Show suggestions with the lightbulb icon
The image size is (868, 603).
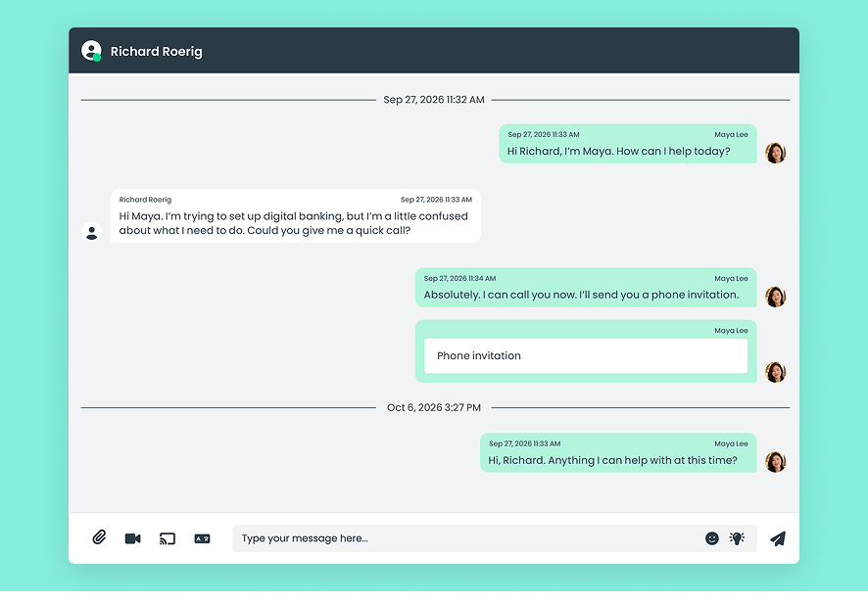tap(737, 538)
